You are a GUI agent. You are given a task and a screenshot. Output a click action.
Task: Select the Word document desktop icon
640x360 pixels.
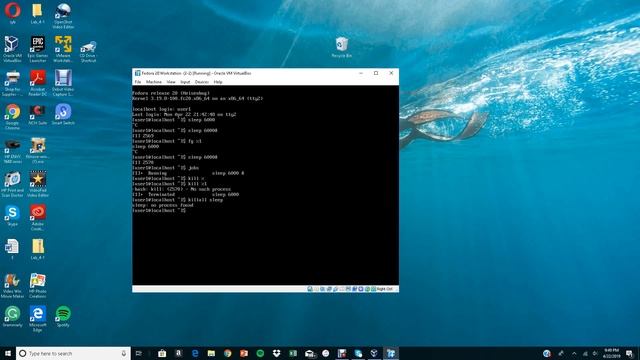click(x=12, y=249)
